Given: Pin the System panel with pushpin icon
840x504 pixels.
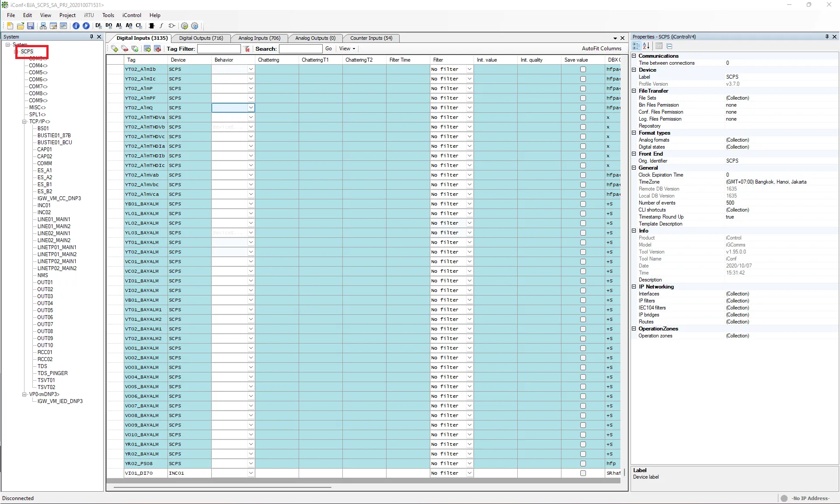Looking at the screenshot, I should pos(91,37).
